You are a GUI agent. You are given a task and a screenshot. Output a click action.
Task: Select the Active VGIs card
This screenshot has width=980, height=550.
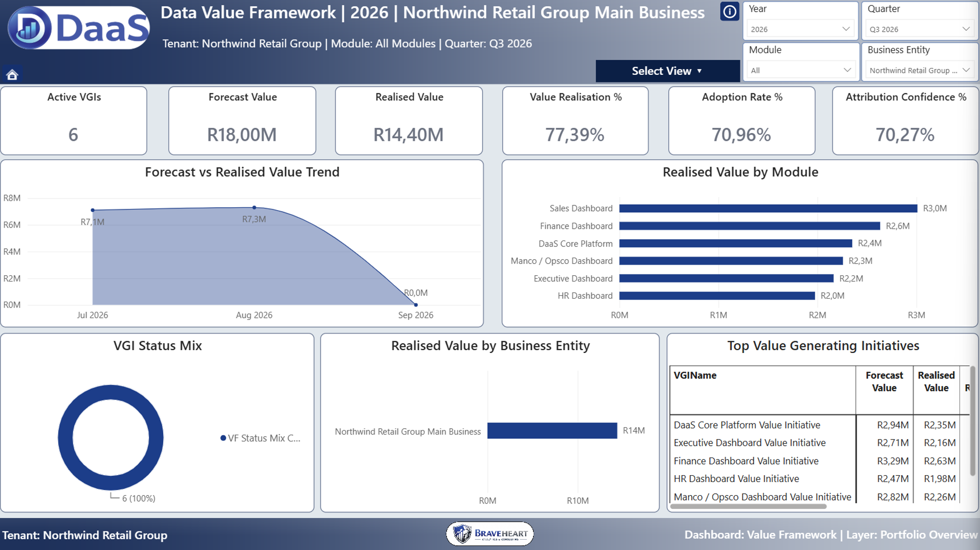74,121
